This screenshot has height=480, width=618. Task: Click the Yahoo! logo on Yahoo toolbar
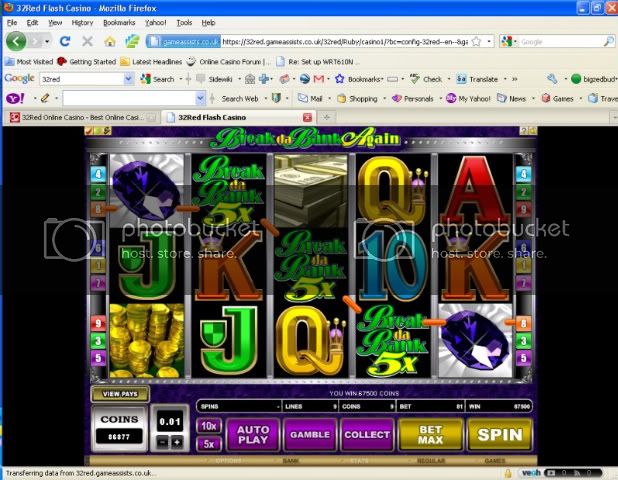point(15,98)
